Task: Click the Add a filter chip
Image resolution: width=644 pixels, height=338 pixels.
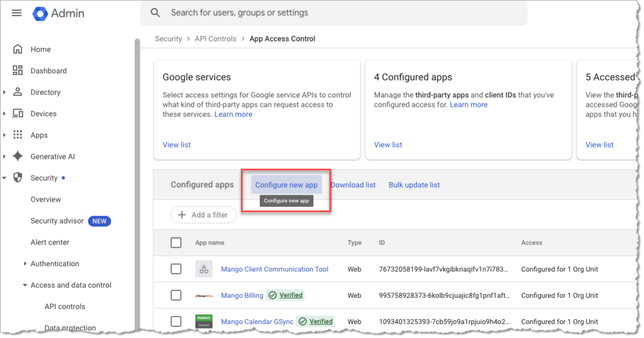Action: coord(204,214)
